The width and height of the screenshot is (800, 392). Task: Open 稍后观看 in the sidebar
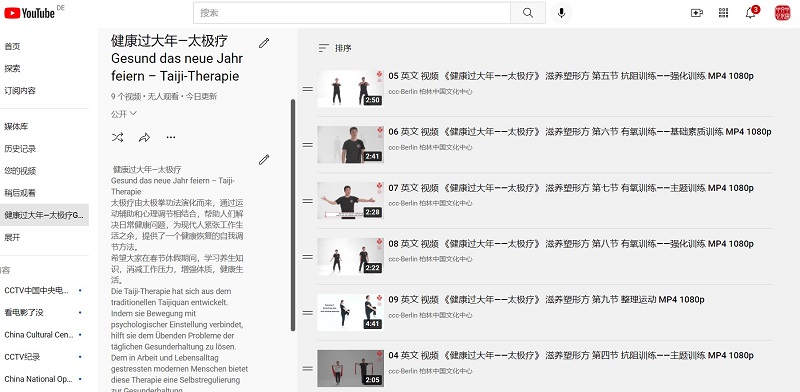[20, 193]
